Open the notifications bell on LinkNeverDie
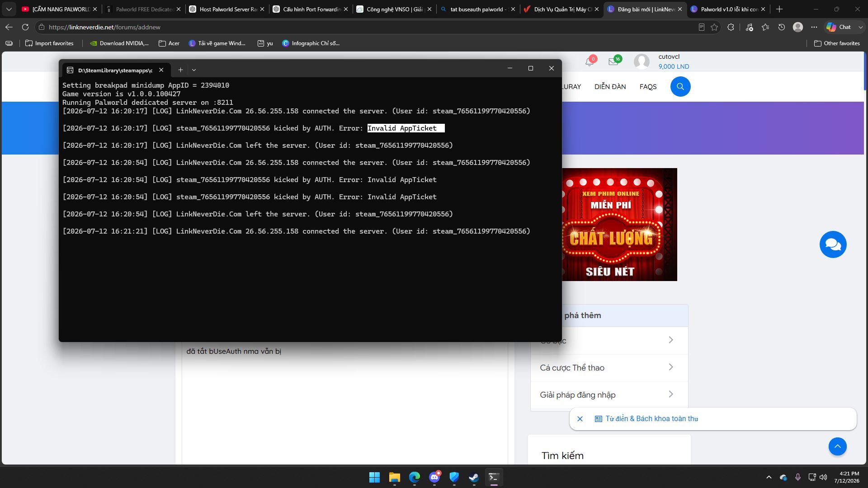This screenshot has height=488, width=868. [x=590, y=61]
